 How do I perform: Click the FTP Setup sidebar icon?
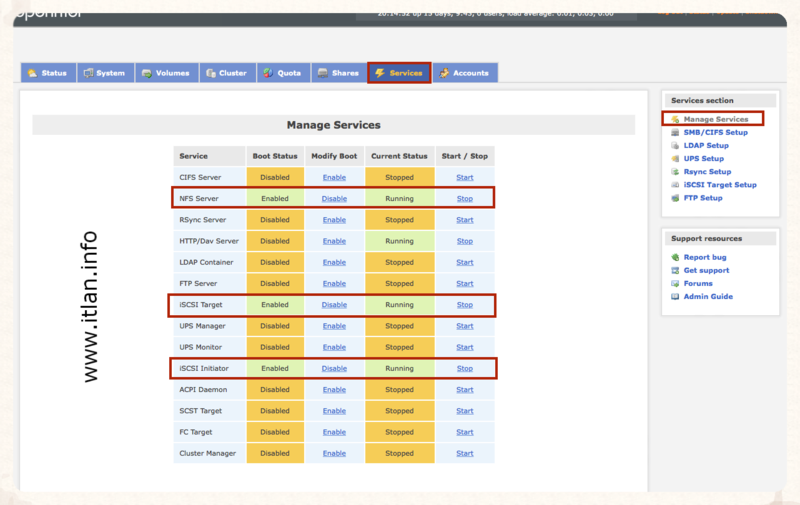676,198
